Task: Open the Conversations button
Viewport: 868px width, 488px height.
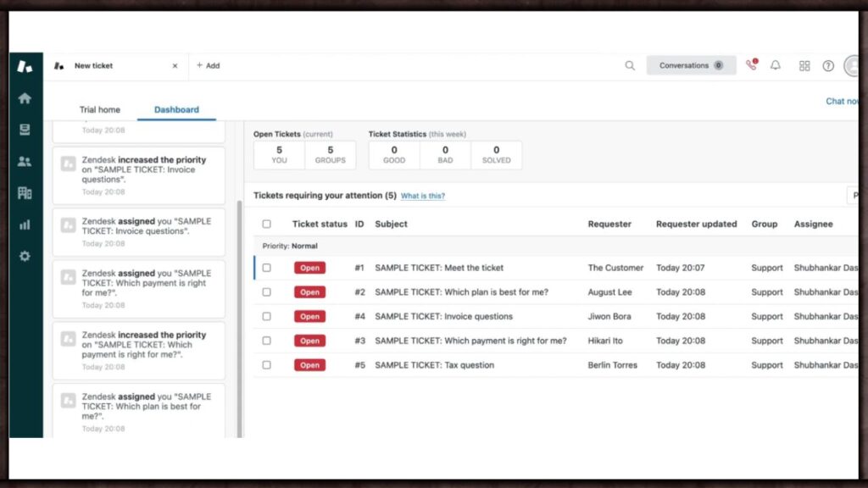Action: point(691,65)
